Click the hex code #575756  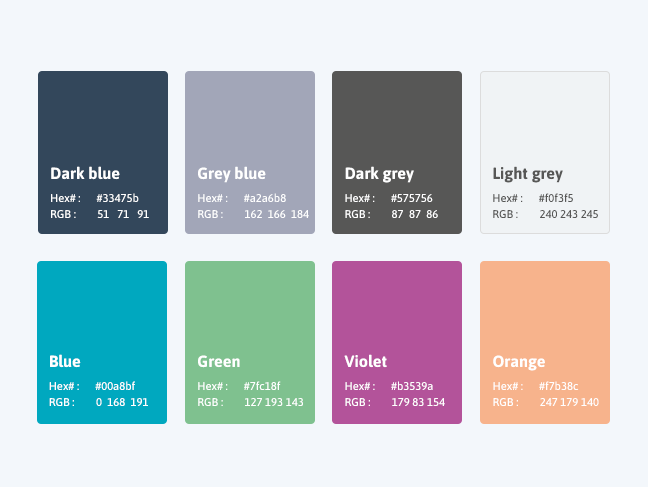[x=412, y=198]
